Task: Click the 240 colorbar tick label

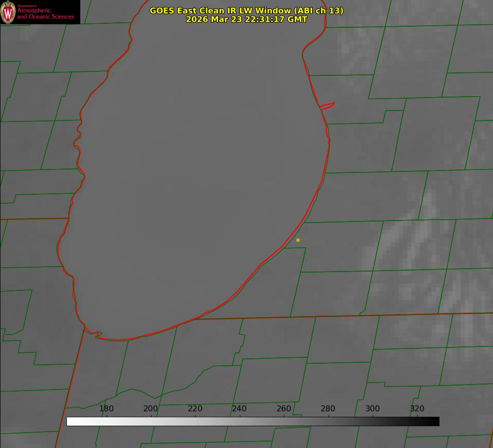Action: (239, 409)
